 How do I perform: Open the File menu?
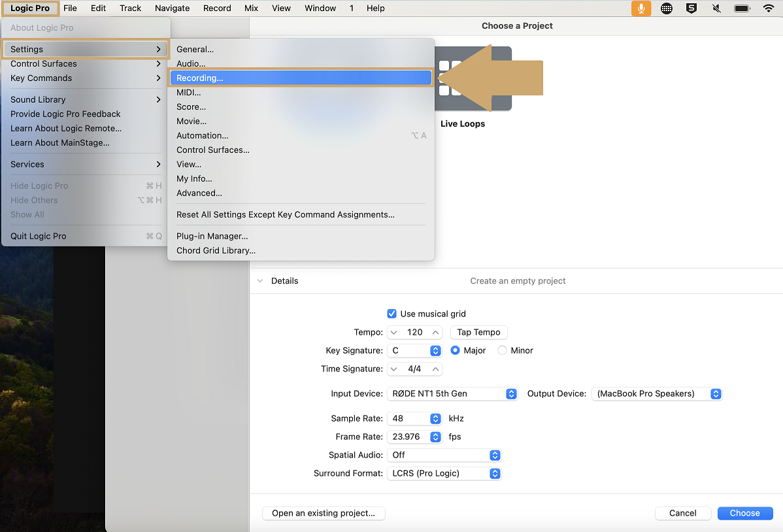pos(70,8)
